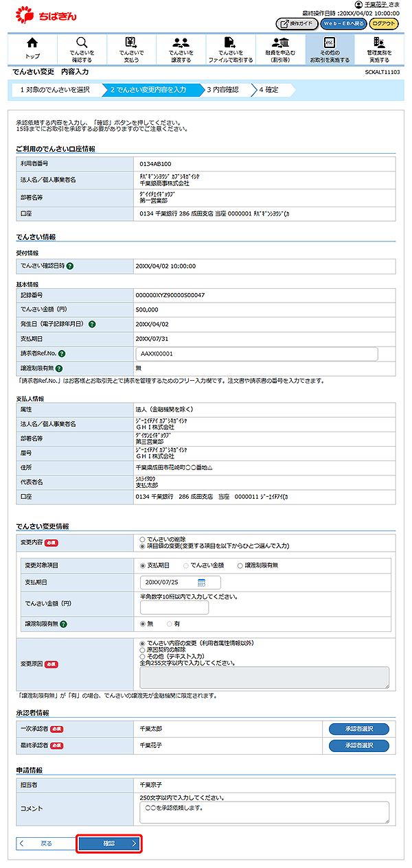Screen dimensions: 412x868
Task: Select でんさい金額 as change target
Action: tap(186, 565)
